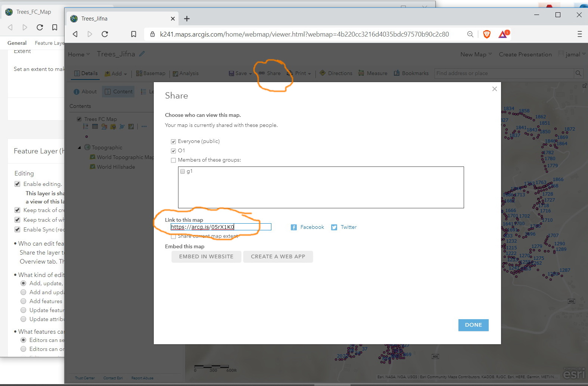Viewport: 588px width, 386px height.
Task: Click the Brave Shields lion icon
Action: (x=487, y=34)
